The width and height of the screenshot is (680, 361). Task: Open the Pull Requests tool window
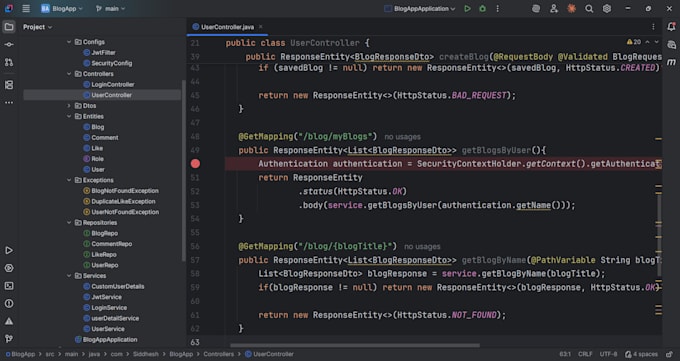pyautogui.click(x=9, y=62)
